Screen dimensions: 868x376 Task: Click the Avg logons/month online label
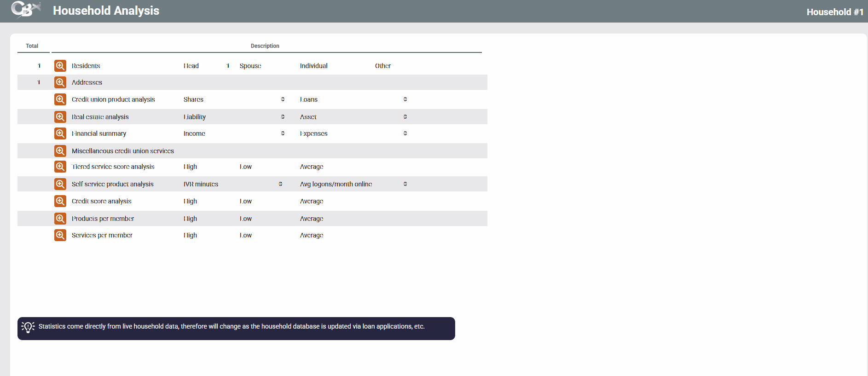tap(336, 184)
